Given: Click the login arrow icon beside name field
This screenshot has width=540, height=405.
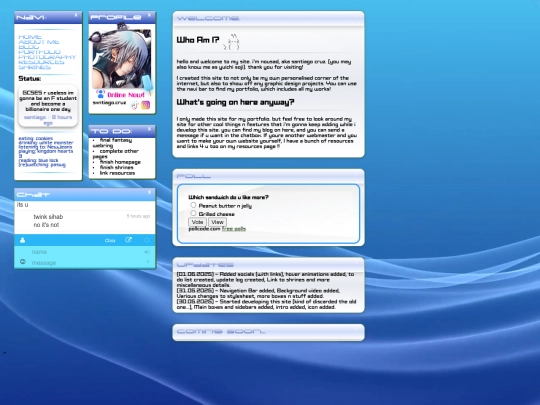Looking at the screenshot, I should [x=147, y=252].
